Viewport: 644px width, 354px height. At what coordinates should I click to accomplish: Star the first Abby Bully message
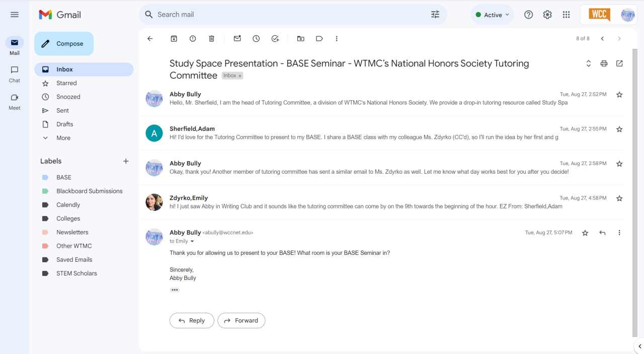point(619,95)
